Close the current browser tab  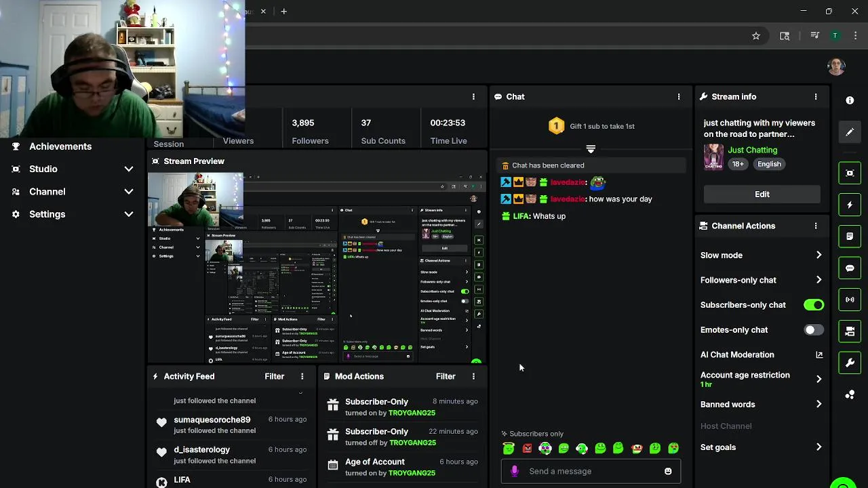[263, 11]
